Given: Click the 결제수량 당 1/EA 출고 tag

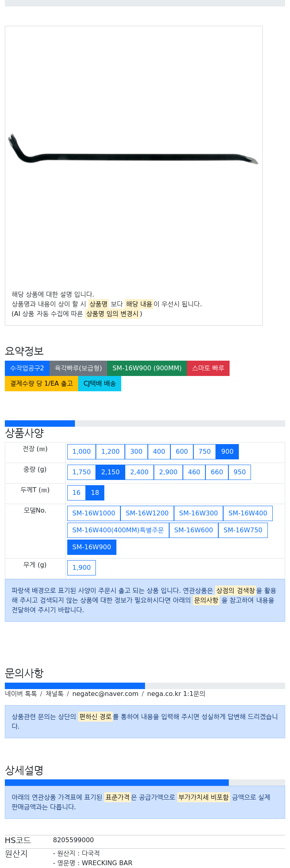Looking at the screenshot, I should click(41, 383).
